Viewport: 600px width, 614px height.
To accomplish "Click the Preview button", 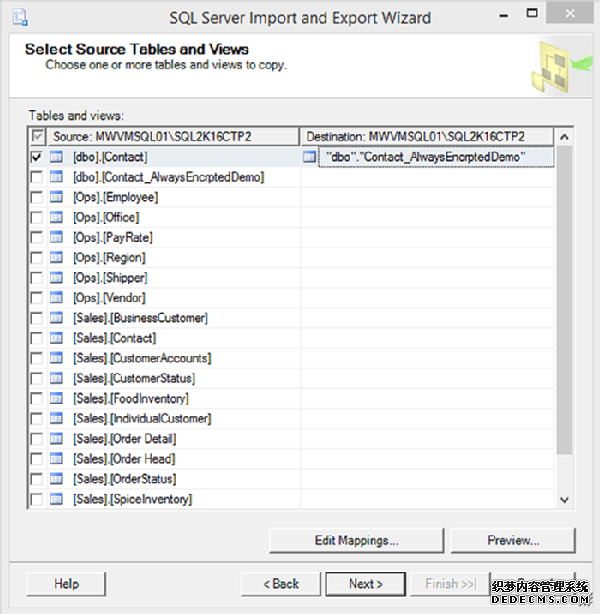I will tap(513, 540).
